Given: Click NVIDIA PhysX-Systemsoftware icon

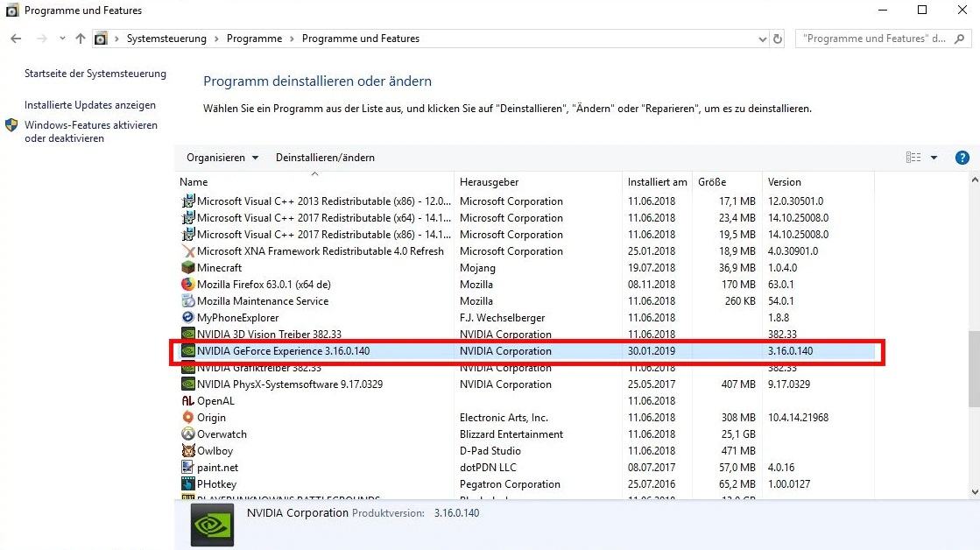Looking at the screenshot, I should tap(187, 384).
